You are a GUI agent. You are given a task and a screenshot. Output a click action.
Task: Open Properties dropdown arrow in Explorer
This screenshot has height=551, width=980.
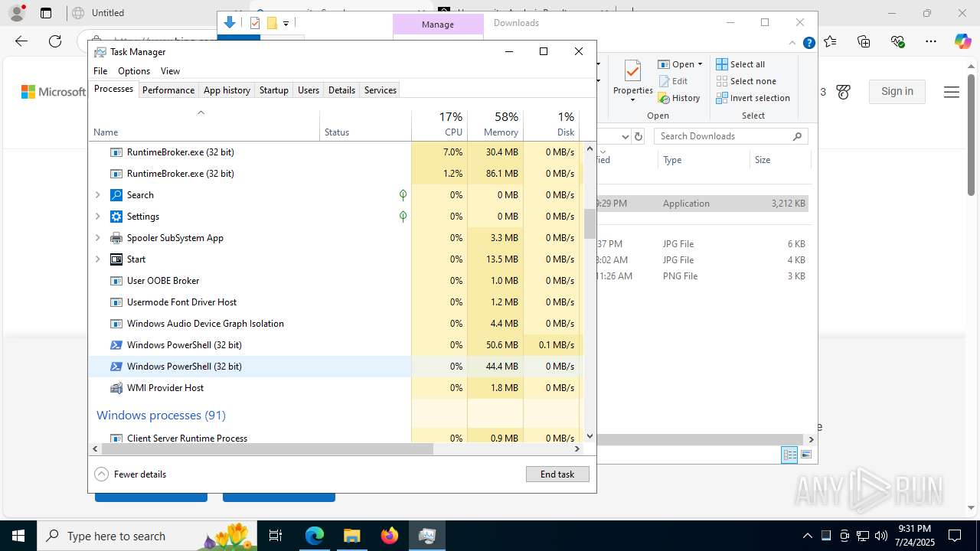(632, 100)
